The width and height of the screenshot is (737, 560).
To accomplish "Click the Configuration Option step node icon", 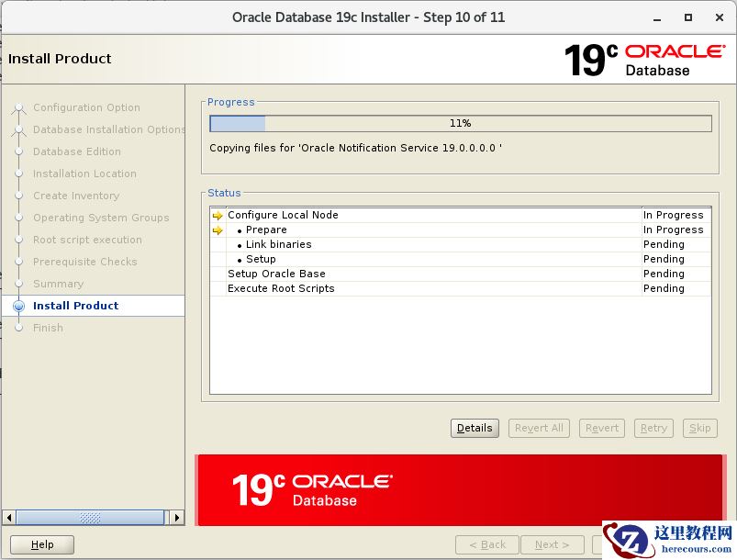I will [x=18, y=108].
